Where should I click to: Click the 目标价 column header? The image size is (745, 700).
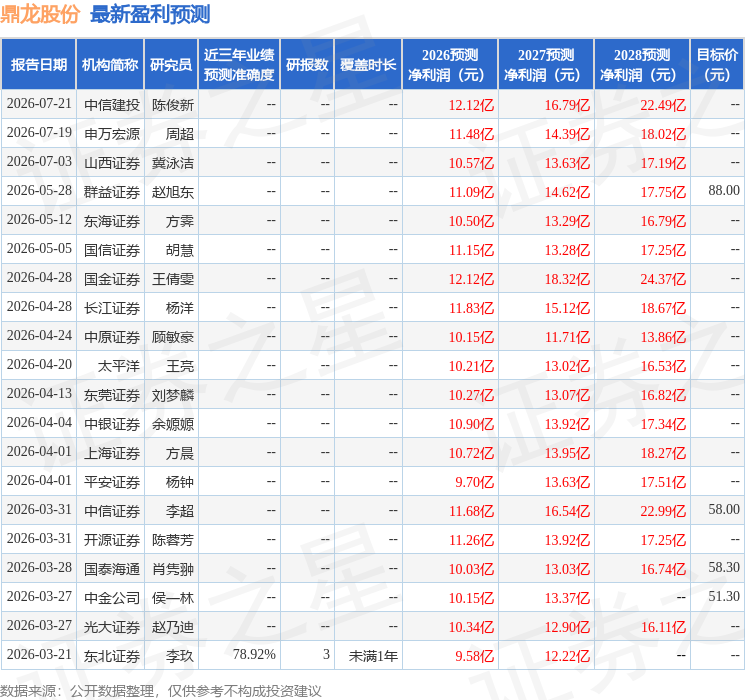[716, 65]
